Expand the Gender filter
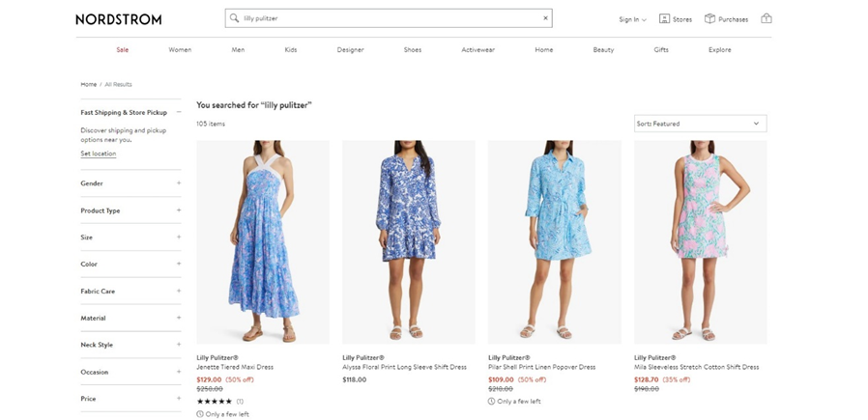868x420 pixels. pos(179,183)
